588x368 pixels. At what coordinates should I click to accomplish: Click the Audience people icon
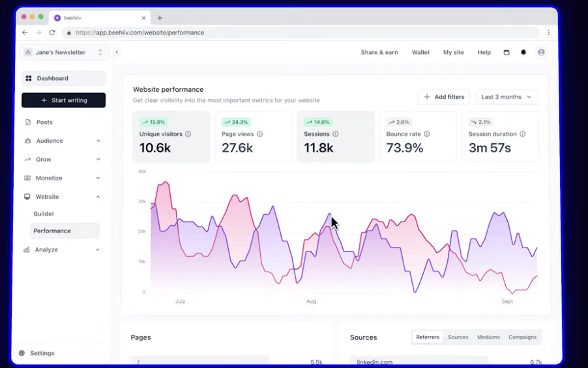(x=27, y=141)
